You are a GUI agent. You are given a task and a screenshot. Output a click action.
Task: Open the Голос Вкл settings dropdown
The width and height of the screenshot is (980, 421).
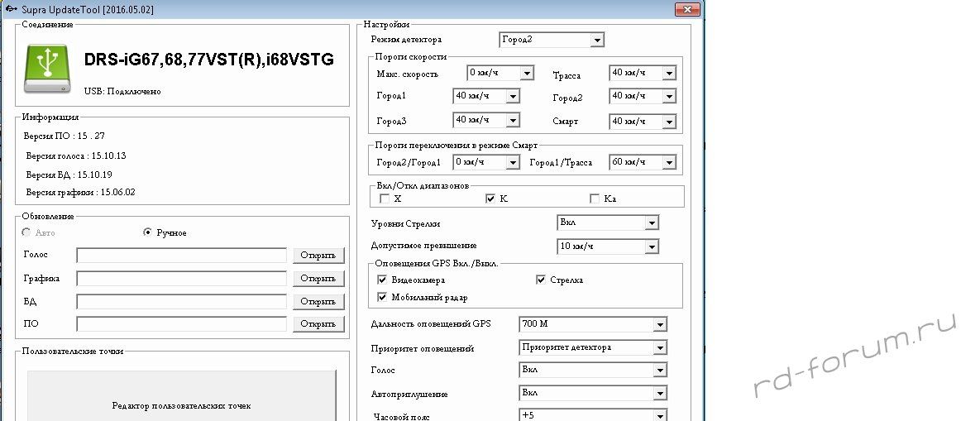[x=593, y=370]
